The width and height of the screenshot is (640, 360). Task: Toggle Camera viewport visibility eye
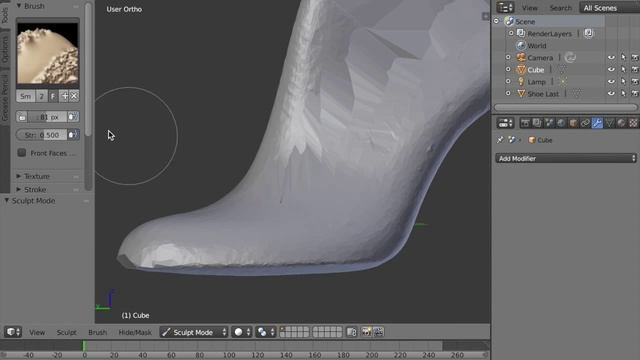pos(611,58)
